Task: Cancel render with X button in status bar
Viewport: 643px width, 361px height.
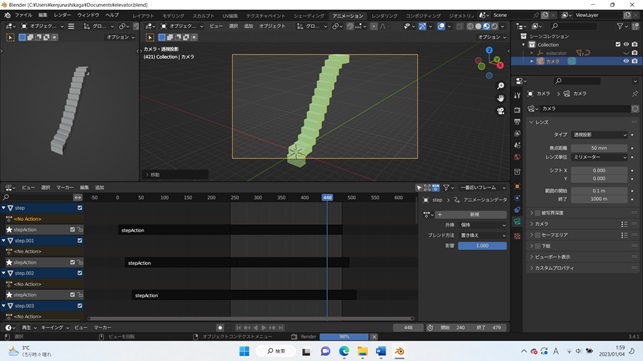Action: [374, 337]
